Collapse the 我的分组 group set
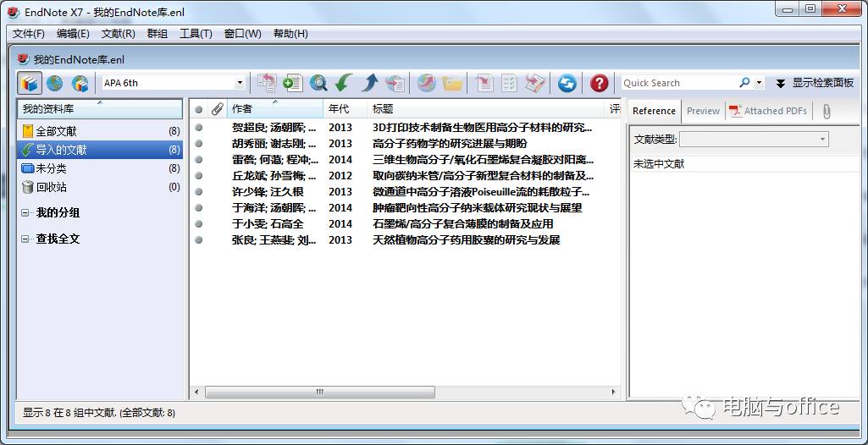This screenshot has height=445, width=868. pyautogui.click(x=25, y=213)
